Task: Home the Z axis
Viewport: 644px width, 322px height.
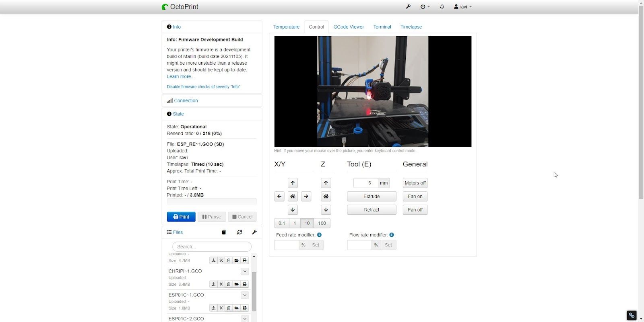Action: click(x=326, y=197)
